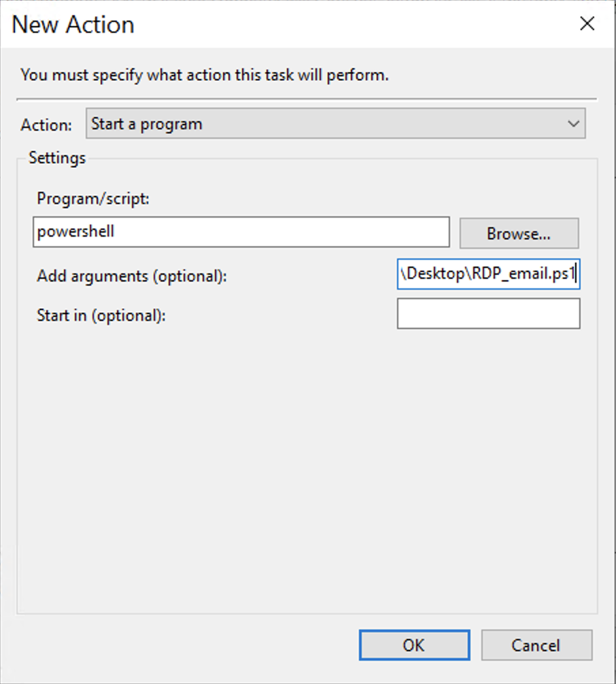Click the Settings group heading
The height and width of the screenshot is (684, 616).
coord(56,157)
